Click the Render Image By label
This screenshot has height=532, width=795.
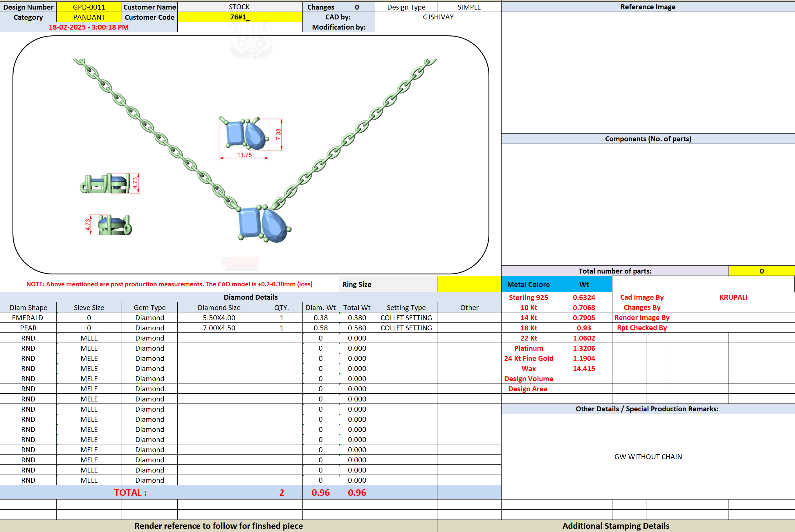pyautogui.click(x=641, y=318)
